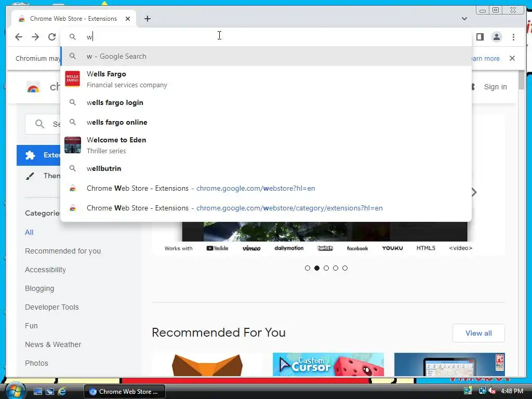Advance carousel with the next arrow
Image resolution: width=532 pixels, height=399 pixels.
[474, 192]
